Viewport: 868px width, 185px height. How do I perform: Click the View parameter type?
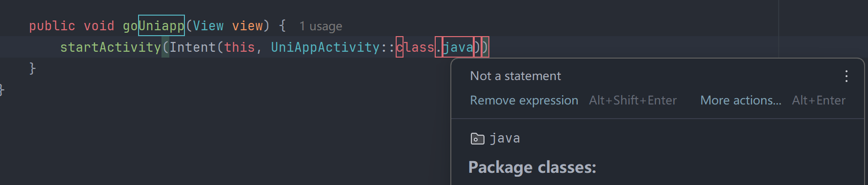pyautogui.click(x=208, y=26)
